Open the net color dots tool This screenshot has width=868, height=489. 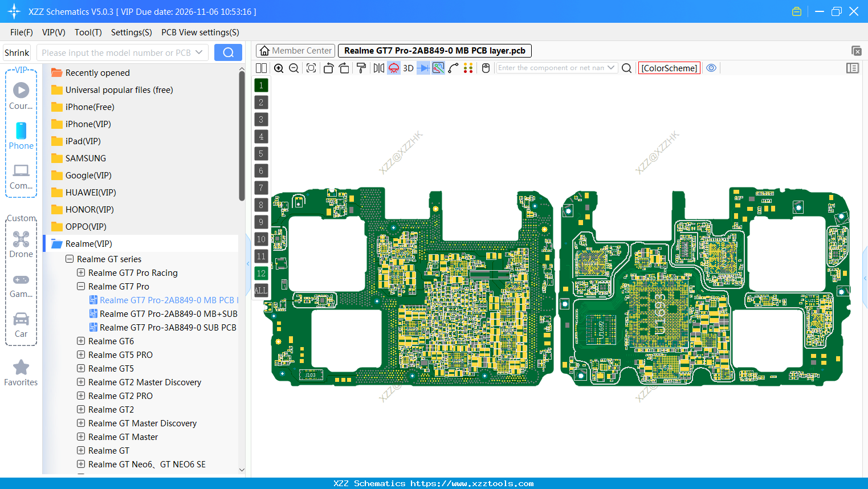coord(467,68)
